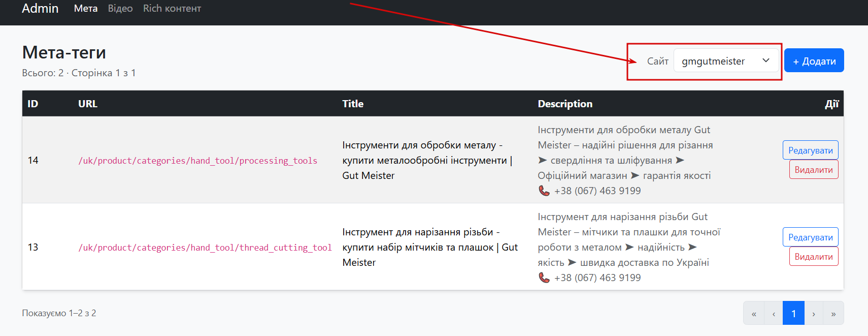Open the Мета nav tab

click(x=86, y=9)
